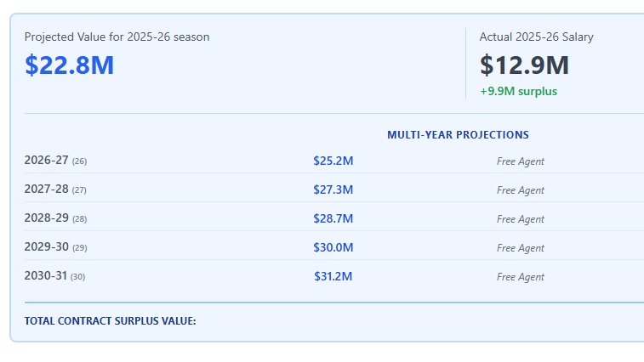Click the $28.7M projection value
Viewport: 644px width, 362px height.
(333, 218)
